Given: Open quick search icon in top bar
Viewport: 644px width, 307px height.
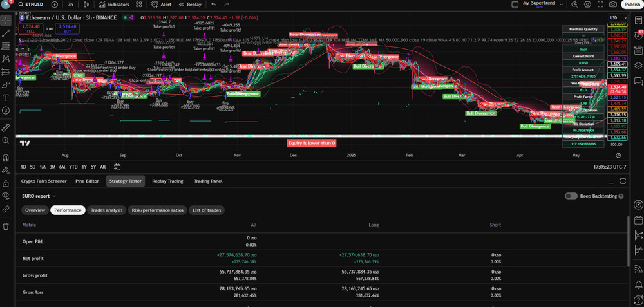Looking at the screenshot, I should point(574,5).
